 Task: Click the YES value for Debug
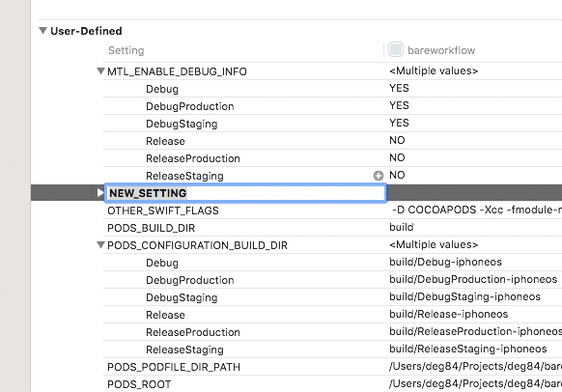[x=399, y=88]
